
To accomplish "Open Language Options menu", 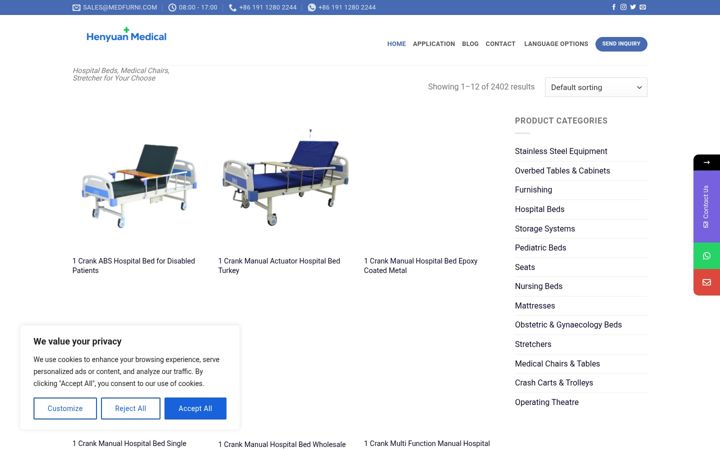I will coord(556,44).
